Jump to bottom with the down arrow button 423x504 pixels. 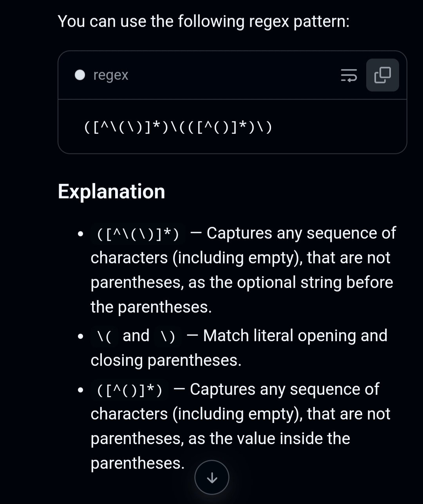click(212, 477)
